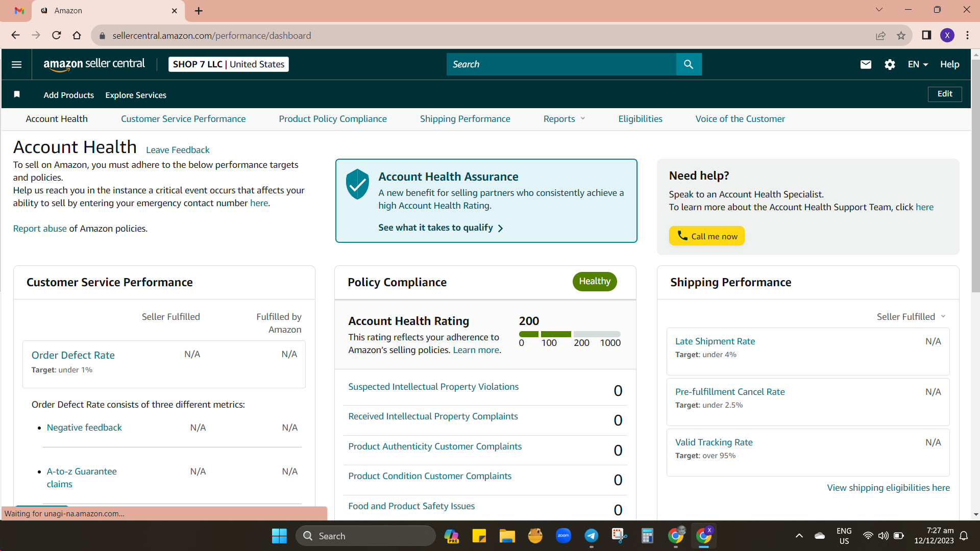980x551 pixels.
Task: Click the Edit button
Action: click(945, 94)
